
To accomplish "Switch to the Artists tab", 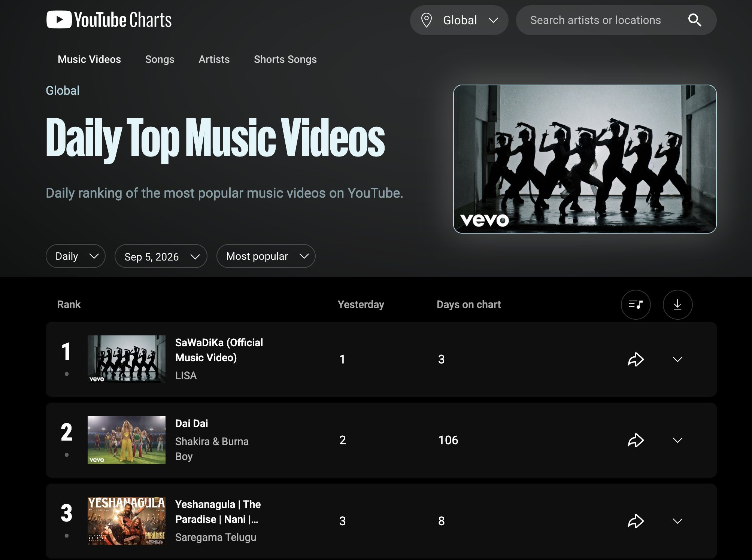I will click(x=214, y=59).
